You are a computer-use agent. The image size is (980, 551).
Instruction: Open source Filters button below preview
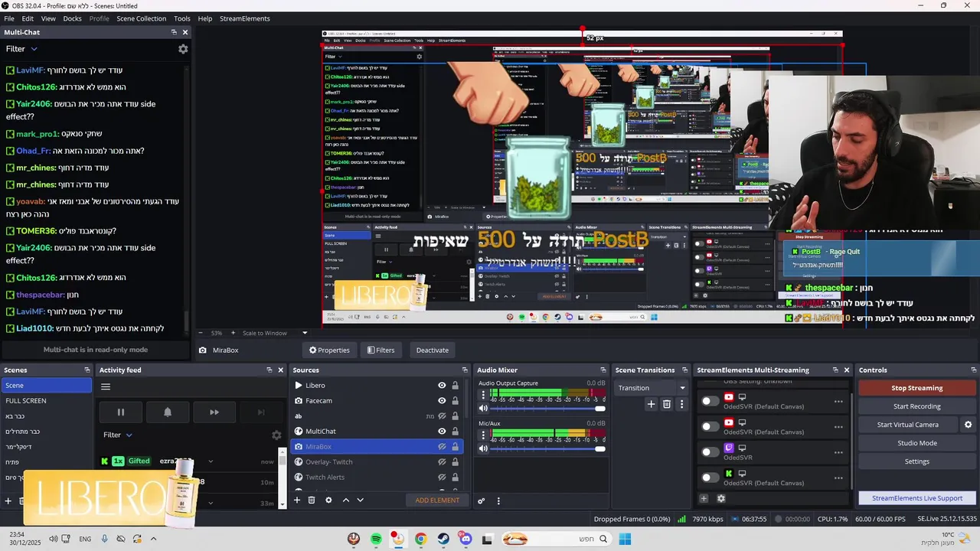pos(381,350)
